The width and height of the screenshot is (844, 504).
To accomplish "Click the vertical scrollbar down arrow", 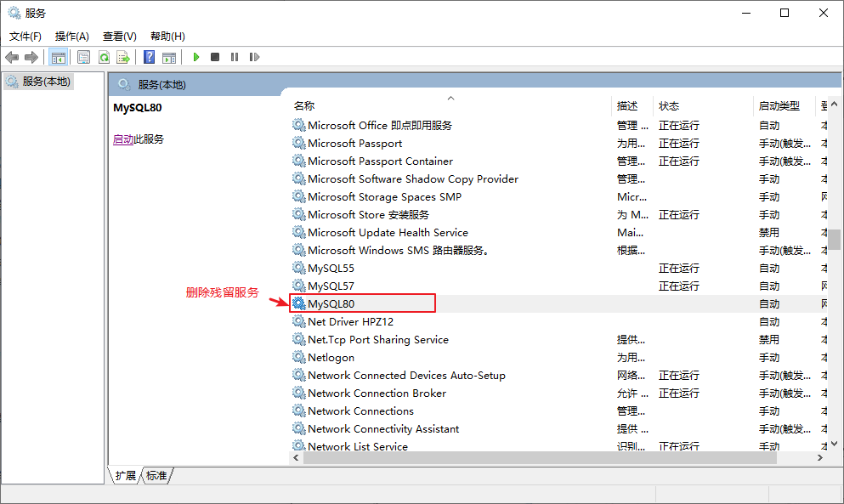I will point(835,445).
